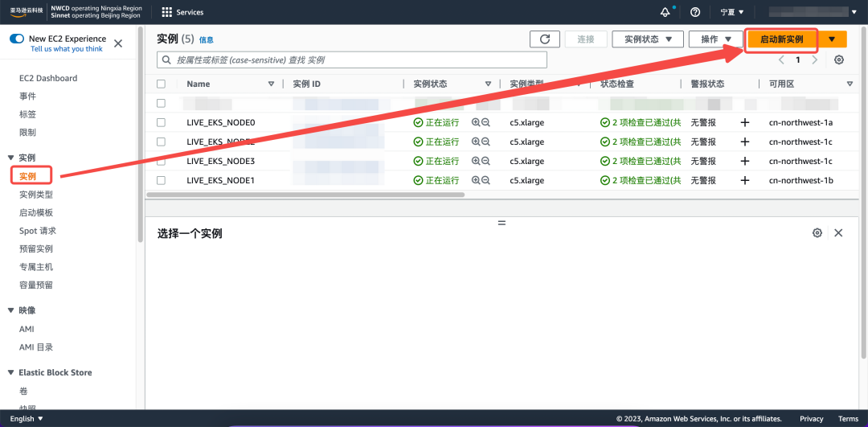The image size is (868, 427).
Task: Open the 宁夏 region selector
Action: [x=732, y=12]
